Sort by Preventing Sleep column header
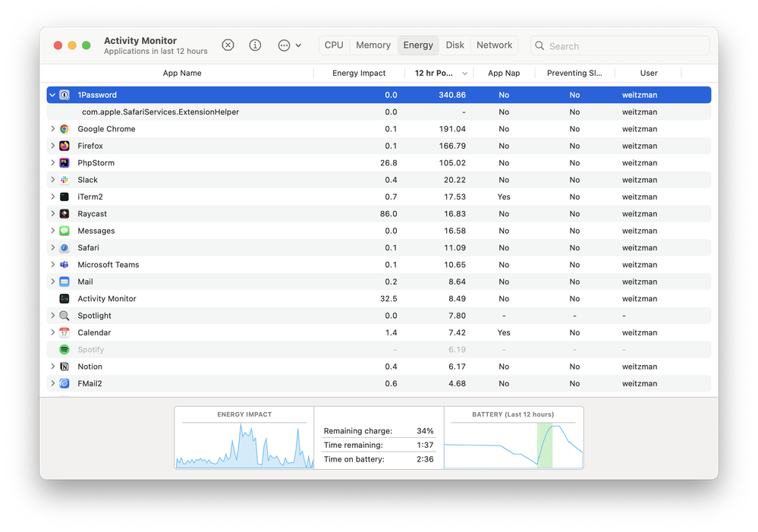Image resolution: width=758 pixels, height=532 pixels. point(574,73)
